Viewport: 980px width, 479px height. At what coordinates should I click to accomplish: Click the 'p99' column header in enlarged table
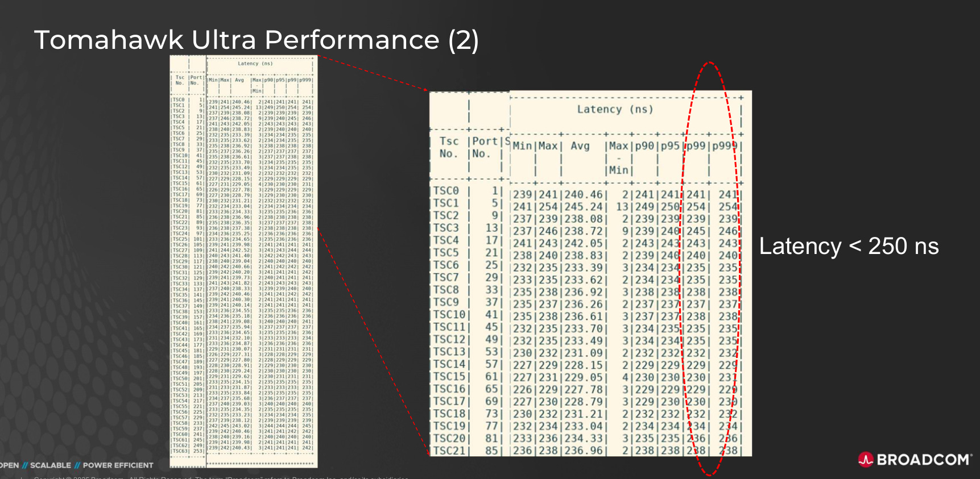tap(696, 146)
